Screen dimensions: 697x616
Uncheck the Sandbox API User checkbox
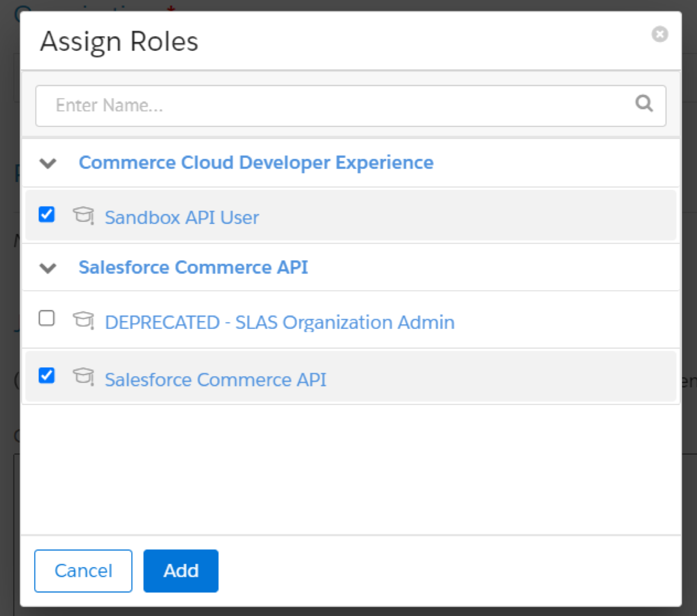point(47,214)
